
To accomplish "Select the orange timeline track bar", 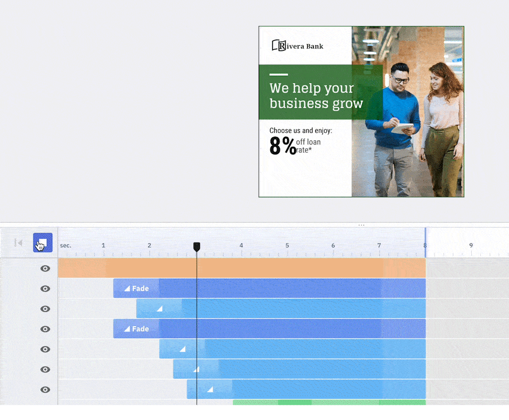I will click(x=283, y=268).
